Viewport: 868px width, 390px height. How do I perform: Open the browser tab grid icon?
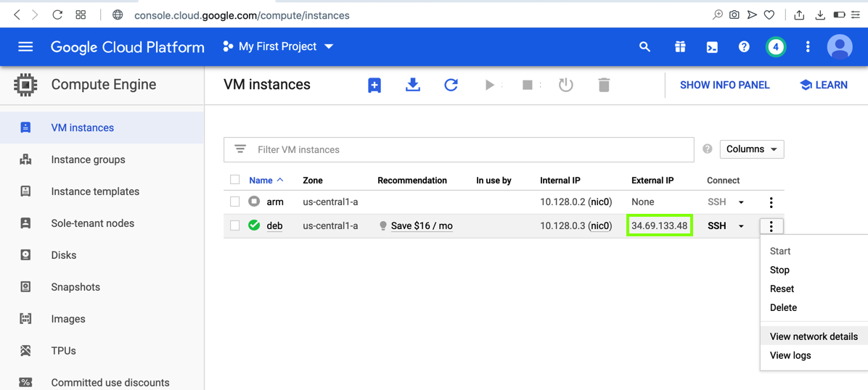click(81, 15)
